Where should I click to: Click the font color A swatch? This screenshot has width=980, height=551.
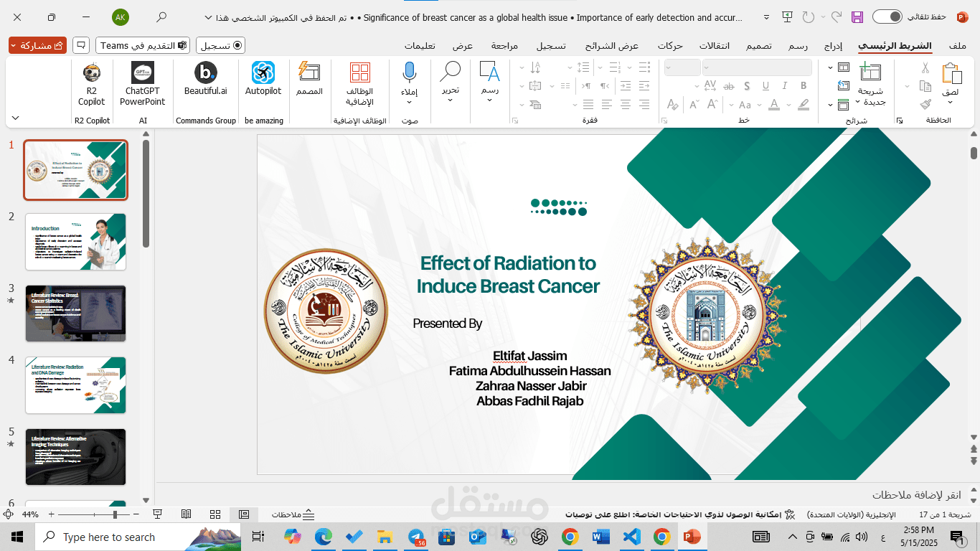tap(774, 105)
